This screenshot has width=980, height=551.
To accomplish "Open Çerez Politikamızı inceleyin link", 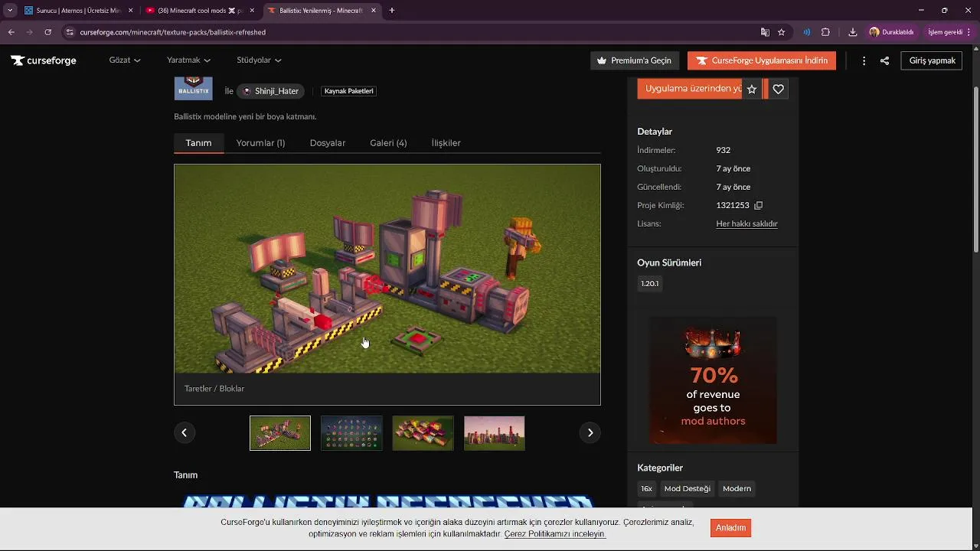I will coord(555,534).
